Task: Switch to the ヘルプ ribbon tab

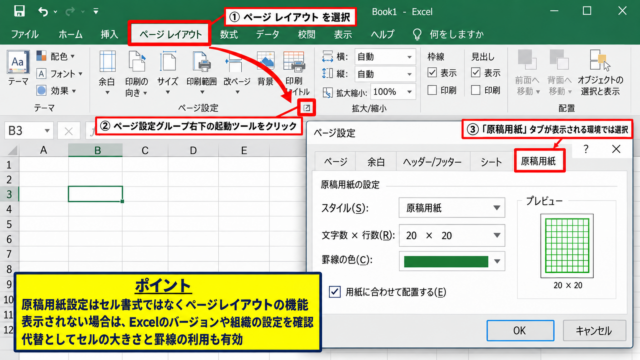Action: (x=382, y=34)
